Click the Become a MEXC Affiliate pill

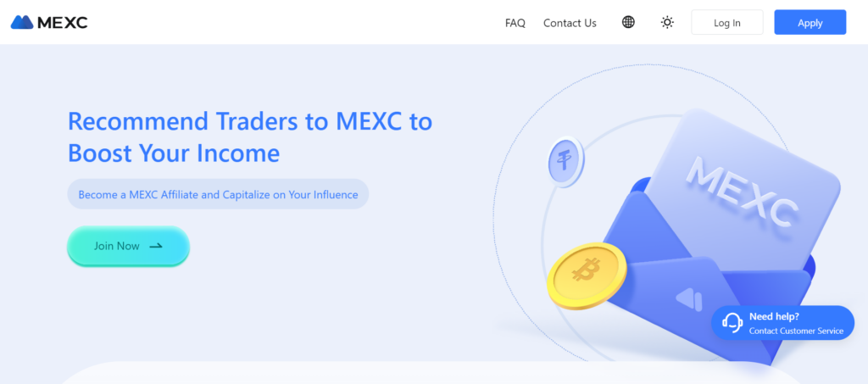[218, 194]
